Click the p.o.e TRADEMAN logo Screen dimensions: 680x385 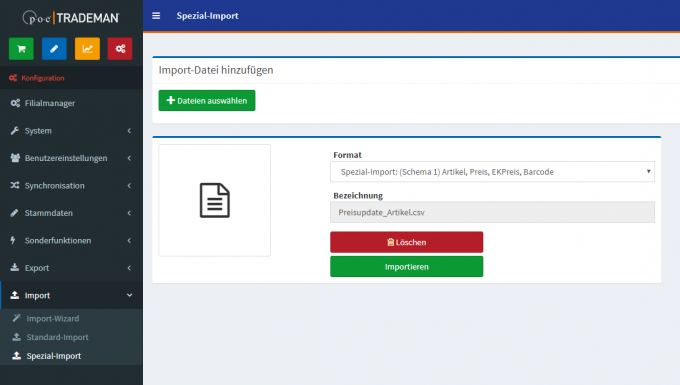tap(71, 18)
